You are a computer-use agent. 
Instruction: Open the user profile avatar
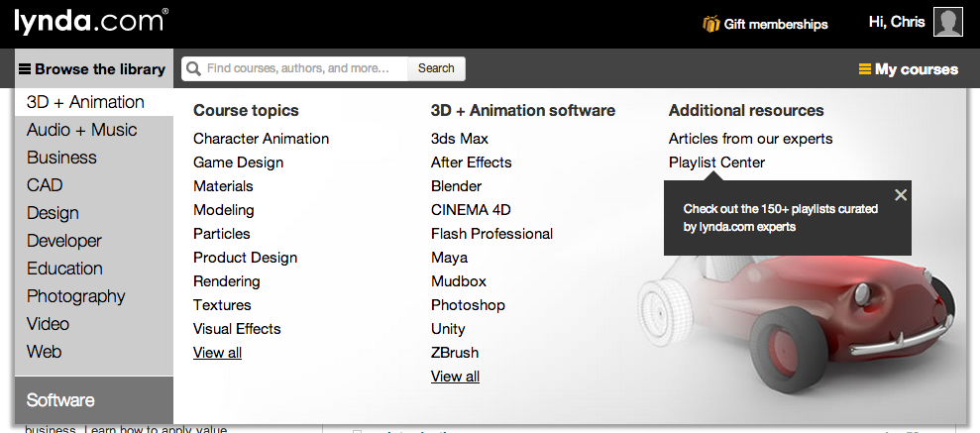(x=947, y=23)
